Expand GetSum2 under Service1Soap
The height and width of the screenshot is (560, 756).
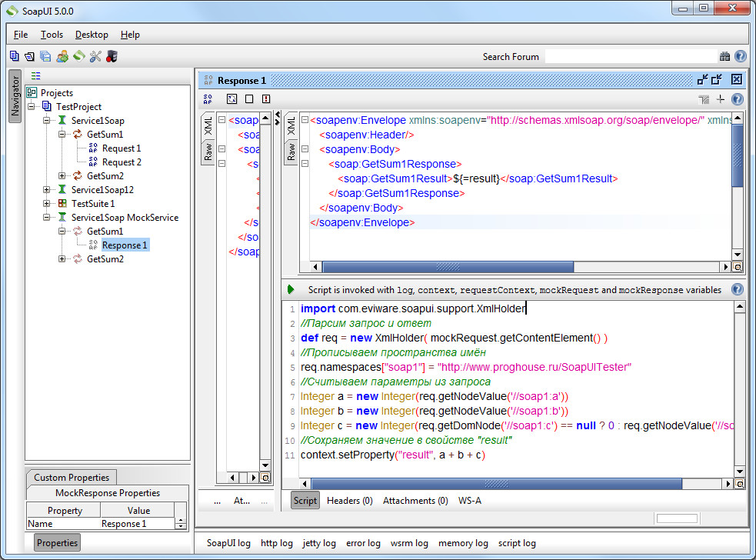62,176
